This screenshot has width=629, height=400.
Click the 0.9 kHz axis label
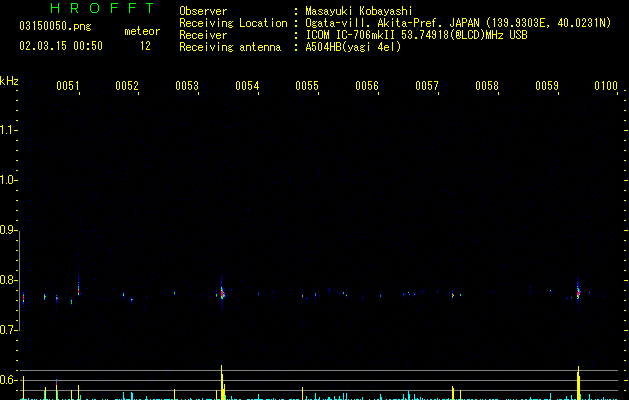tap(8, 230)
